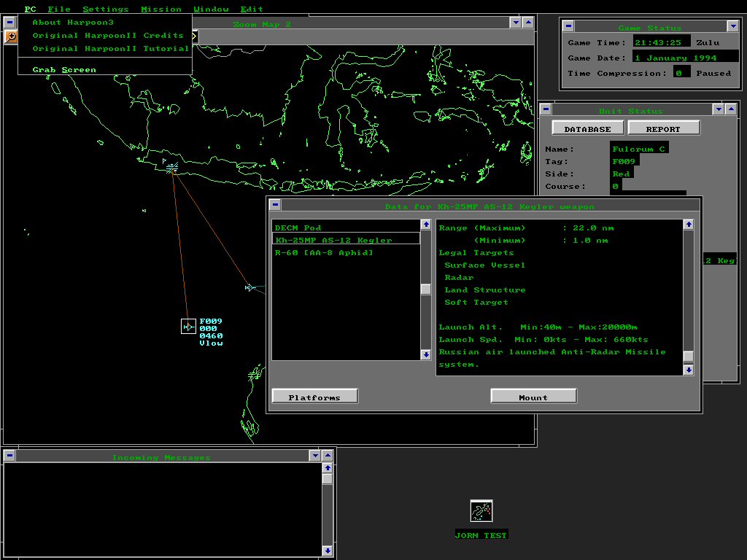This screenshot has height=560, width=747.
Task: Click the Course value 0 field
Action: click(x=616, y=186)
